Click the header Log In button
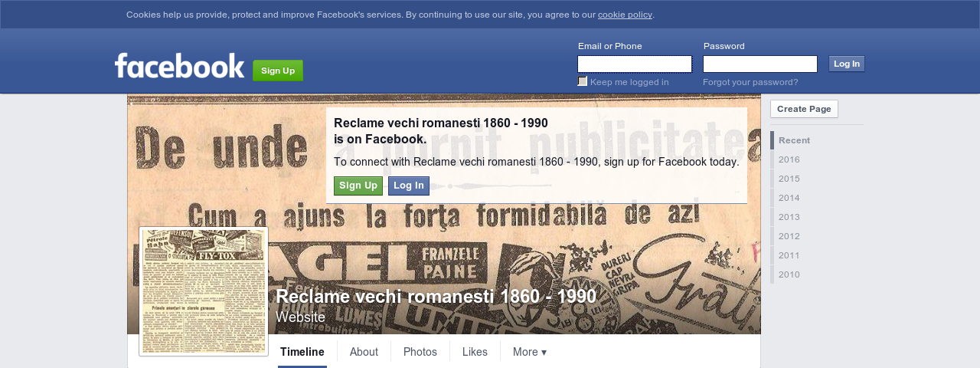The width and height of the screenshot is (980, 368). tap(847, 64)
